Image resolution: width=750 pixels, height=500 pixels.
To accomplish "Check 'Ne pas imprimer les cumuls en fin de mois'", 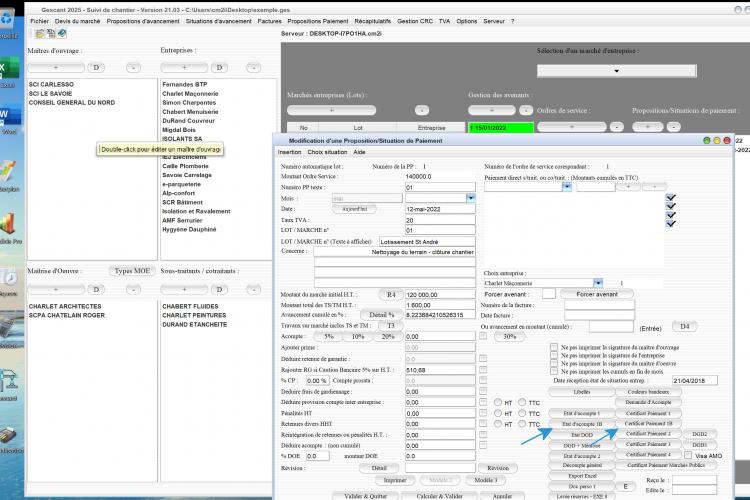I will pyautogui.click(x=554, y=371).
